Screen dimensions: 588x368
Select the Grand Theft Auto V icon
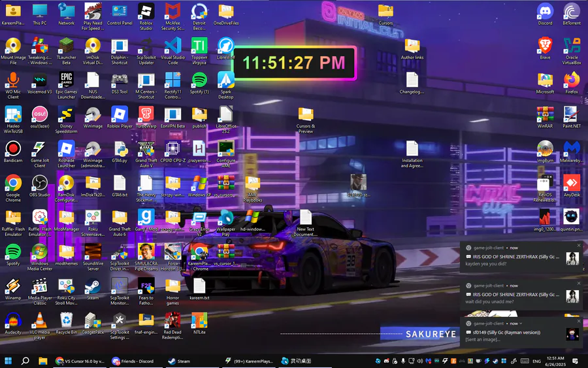[x=146, y=154]
